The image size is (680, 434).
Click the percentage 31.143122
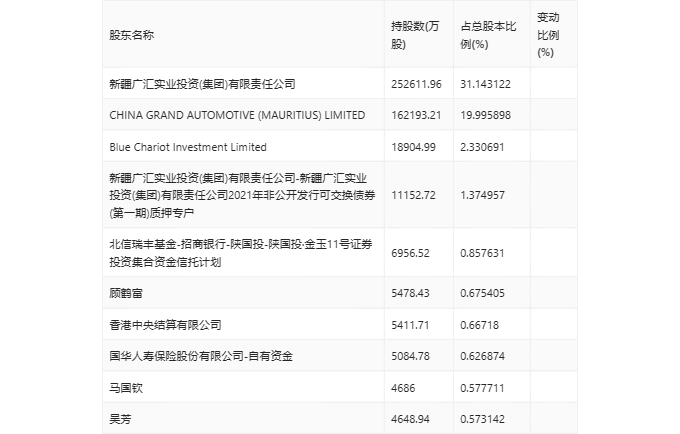(x=485, y=84)
